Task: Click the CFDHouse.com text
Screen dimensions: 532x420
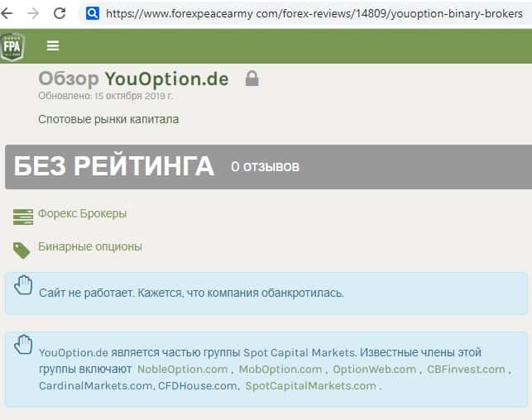Action: click(x=198, y=386)
